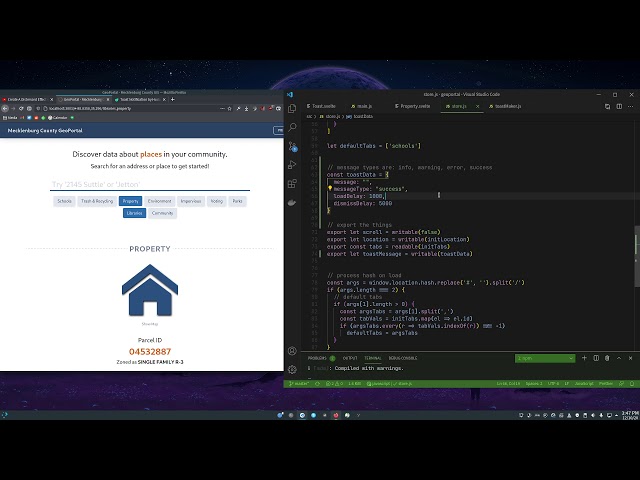Viewport: 640px width, 480px height.
Task: Switch to the main.js editor tab
Action: (362, 106)
